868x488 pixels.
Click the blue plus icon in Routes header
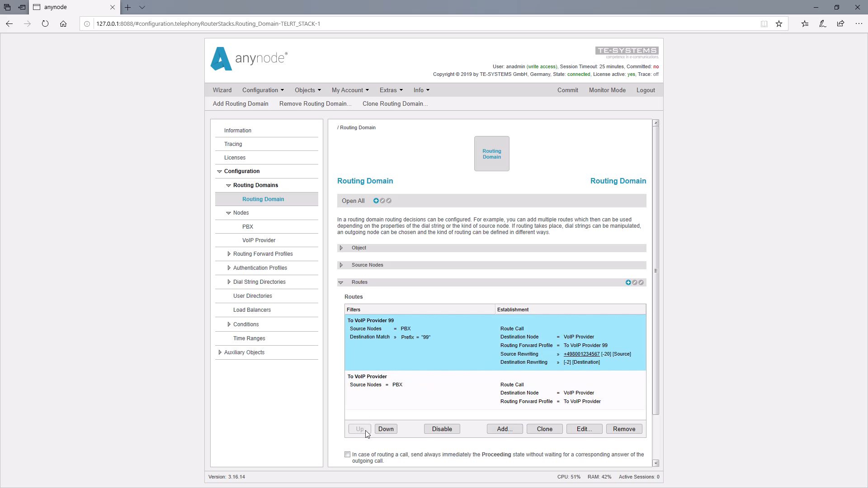(x=628, y=282)
